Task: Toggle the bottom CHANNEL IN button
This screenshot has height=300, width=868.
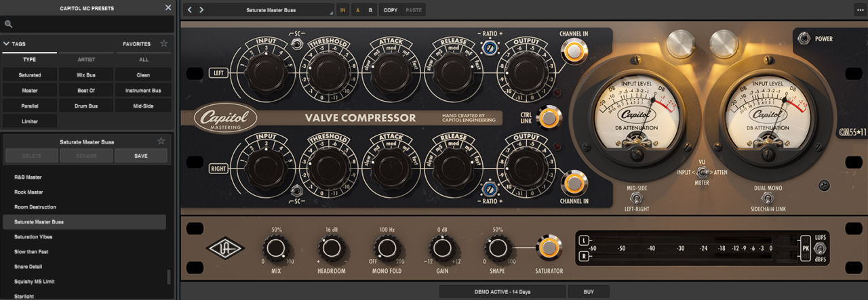Action: coord(574,182)
